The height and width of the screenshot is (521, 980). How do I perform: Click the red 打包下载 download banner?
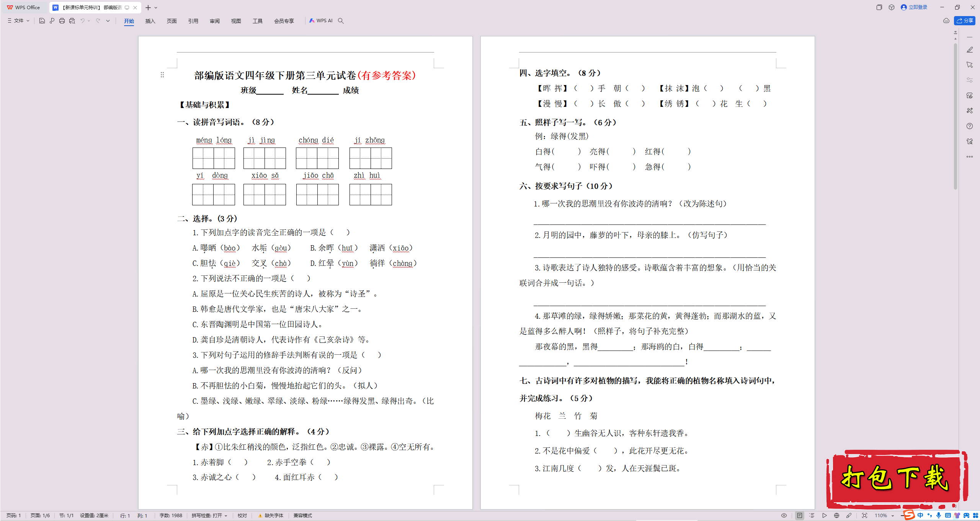(897, 478)
